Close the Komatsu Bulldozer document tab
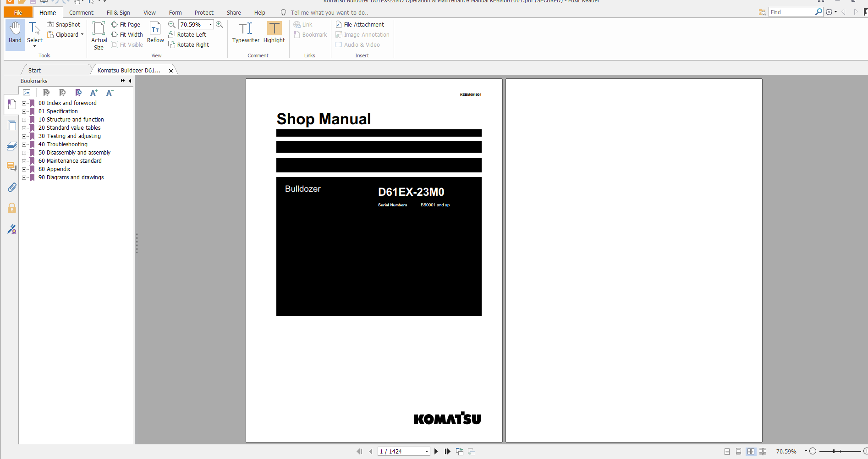This screenshot has width=868, height=459. [x=171, y=71]
